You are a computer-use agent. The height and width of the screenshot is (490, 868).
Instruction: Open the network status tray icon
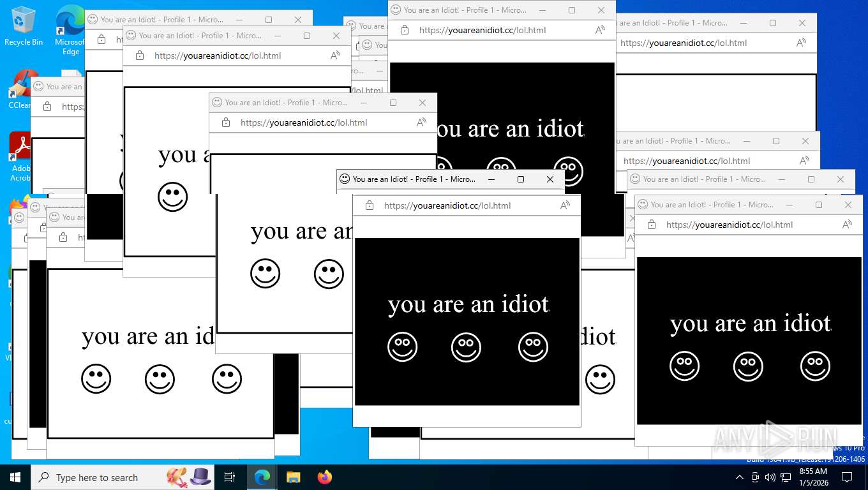(x=786, y=477)
